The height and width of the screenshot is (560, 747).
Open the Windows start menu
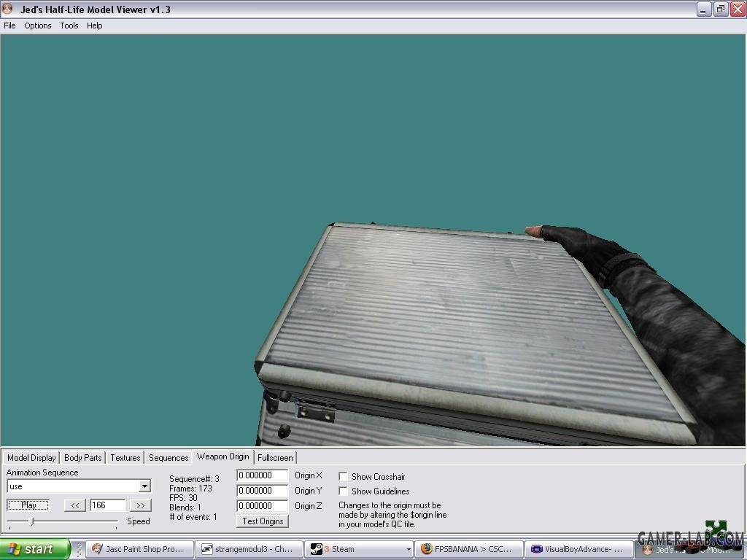coord(35,549)
